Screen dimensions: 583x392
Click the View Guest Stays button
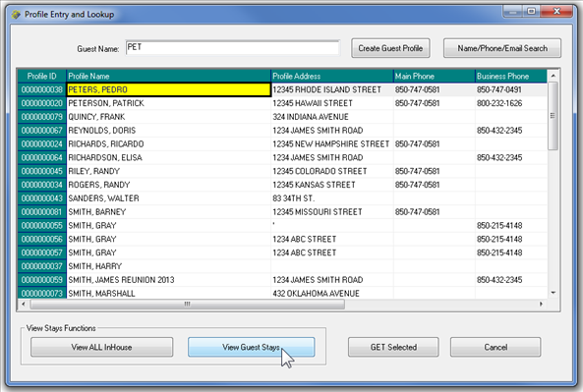point(252,347)
